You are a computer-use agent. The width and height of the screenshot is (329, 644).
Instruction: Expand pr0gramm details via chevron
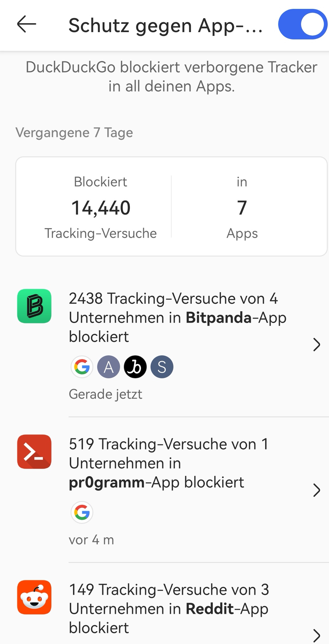point(316,490)
